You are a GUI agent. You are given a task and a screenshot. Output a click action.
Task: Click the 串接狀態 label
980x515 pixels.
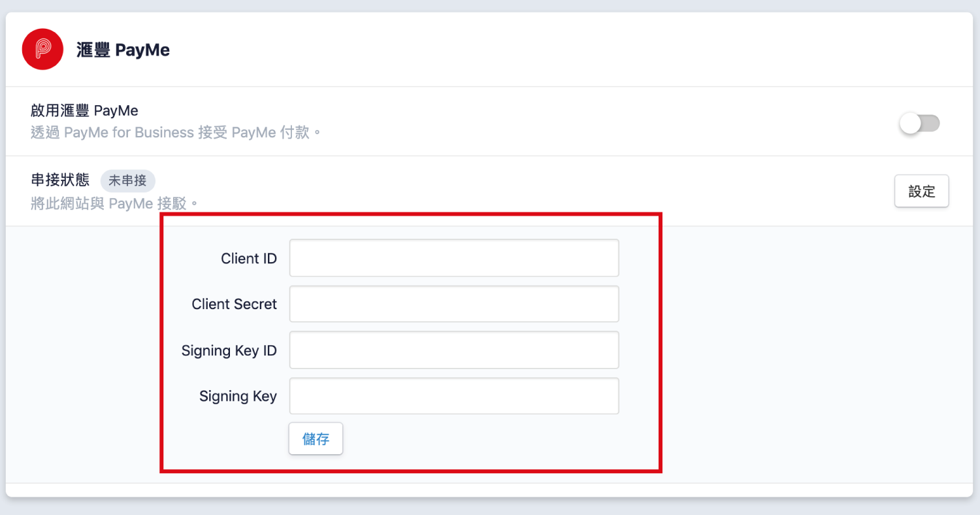[60, 180]
